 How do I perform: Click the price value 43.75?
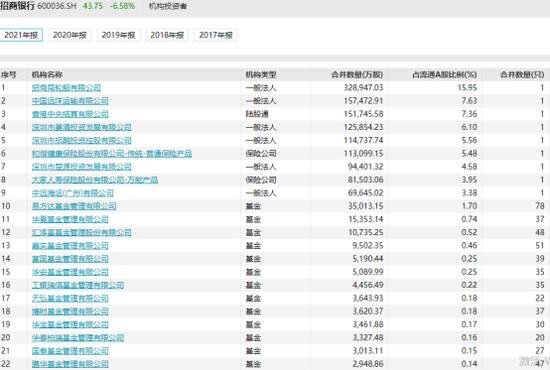(93, 6)
